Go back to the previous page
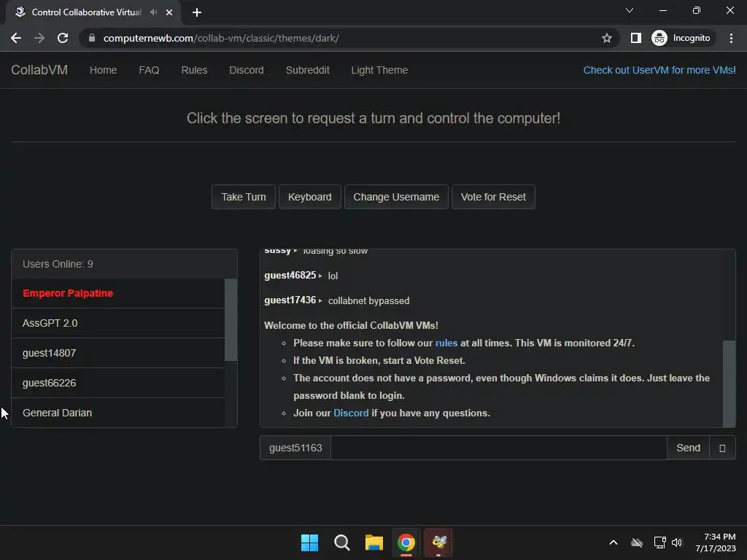This screenshot has height=560, width=747. [x=16, y=38]
